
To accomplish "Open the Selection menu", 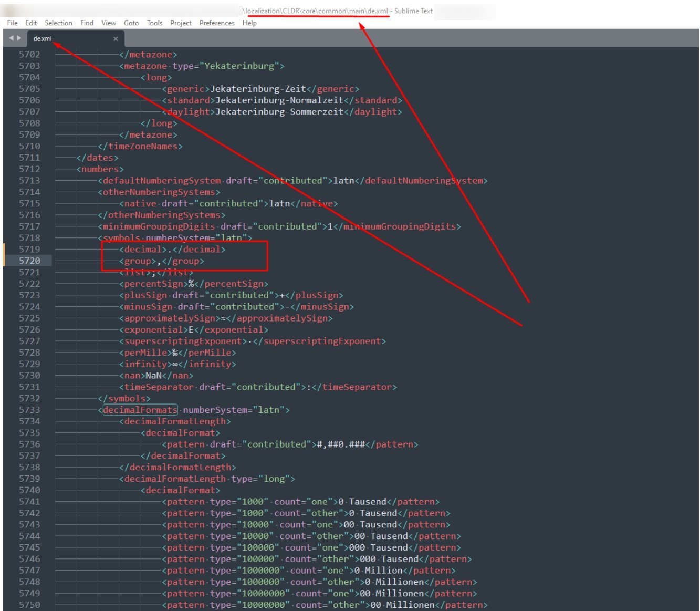I will 58,23.
